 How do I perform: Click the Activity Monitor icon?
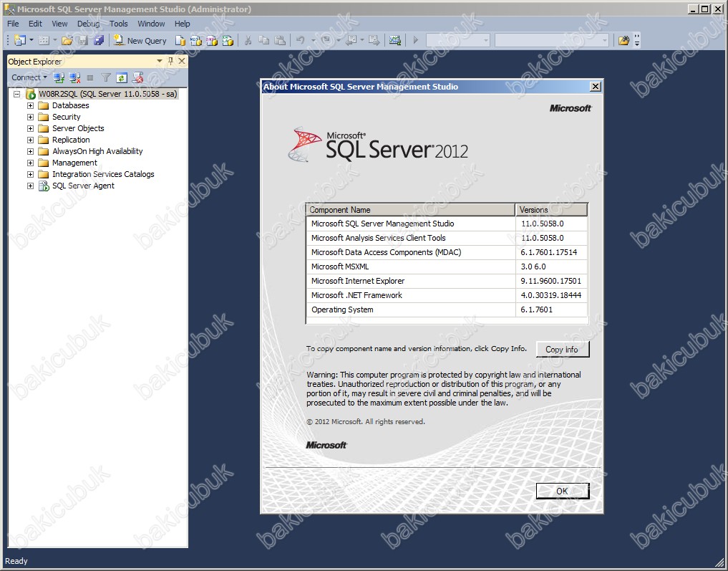coord(394,40)
